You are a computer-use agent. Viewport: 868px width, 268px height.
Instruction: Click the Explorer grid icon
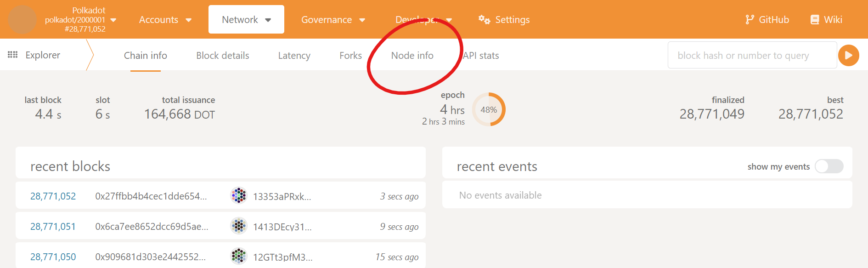[x=13, y=55]
